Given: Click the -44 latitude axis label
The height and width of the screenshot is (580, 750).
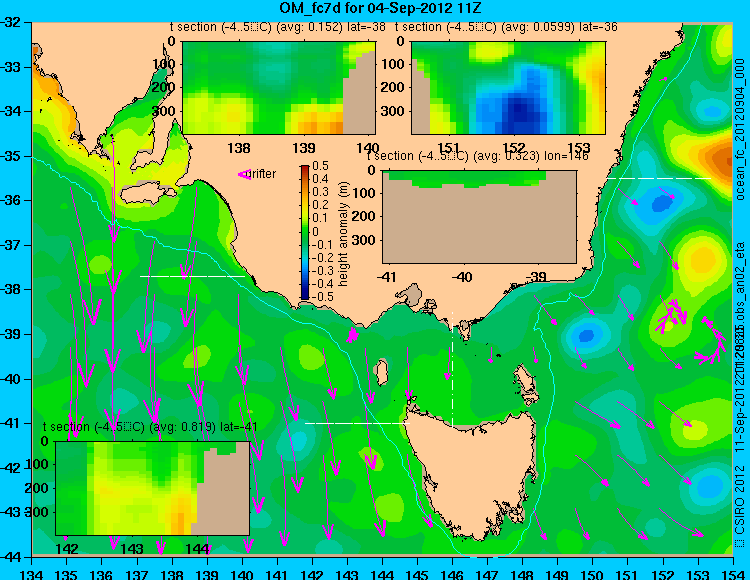Looking at the screenshot, I should pyautogui.click(x=10, y=557).
